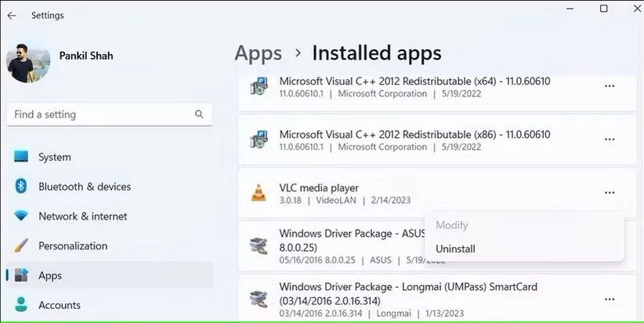Click the Bluetooth & devices icon
Screen dimensions: 644x323
tap(21, 187)
